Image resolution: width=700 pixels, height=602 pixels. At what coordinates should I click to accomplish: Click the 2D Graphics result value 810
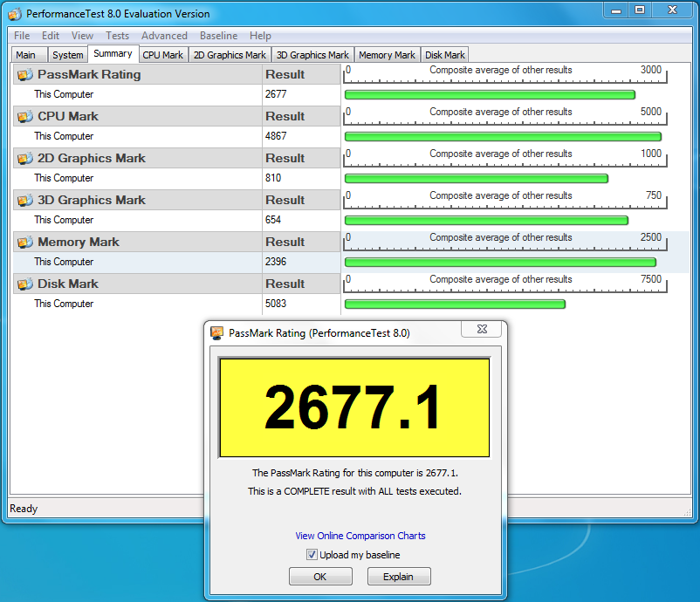click(273, 178)
